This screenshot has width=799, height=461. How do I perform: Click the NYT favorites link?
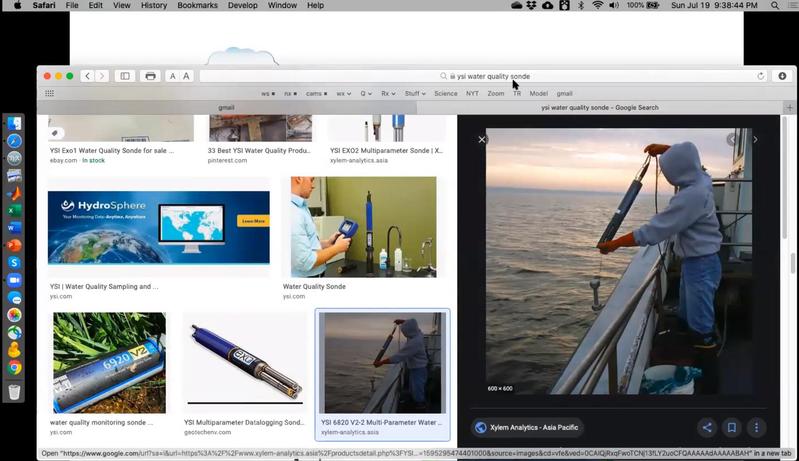(x=472, y=93)
